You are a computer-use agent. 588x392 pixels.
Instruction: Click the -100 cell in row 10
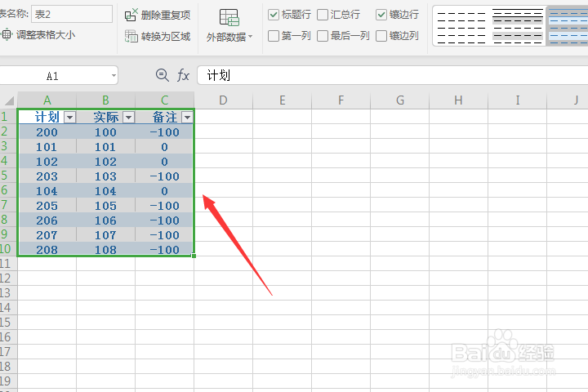click(165, 249)
